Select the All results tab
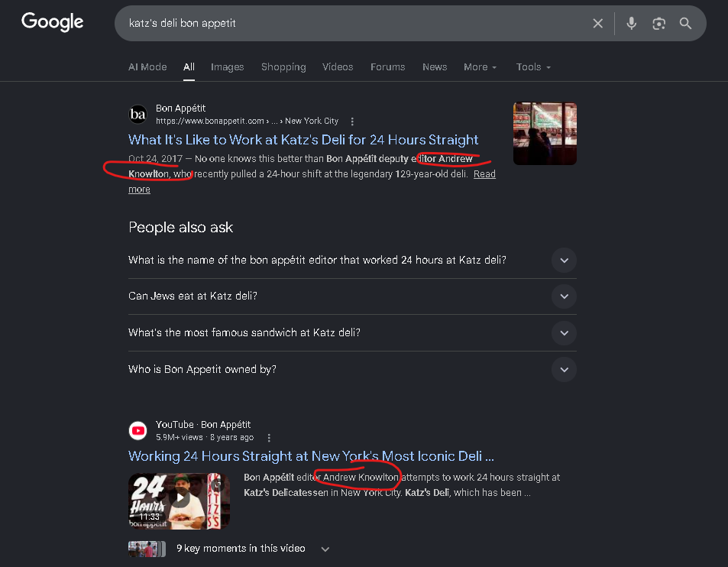The image size is (728, 567). pos(189,67)
